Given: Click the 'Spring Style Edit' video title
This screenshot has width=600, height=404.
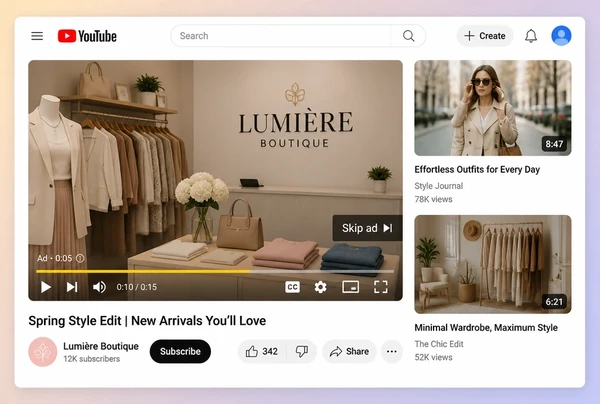Looking at the screenshot, I should [147, 321].
